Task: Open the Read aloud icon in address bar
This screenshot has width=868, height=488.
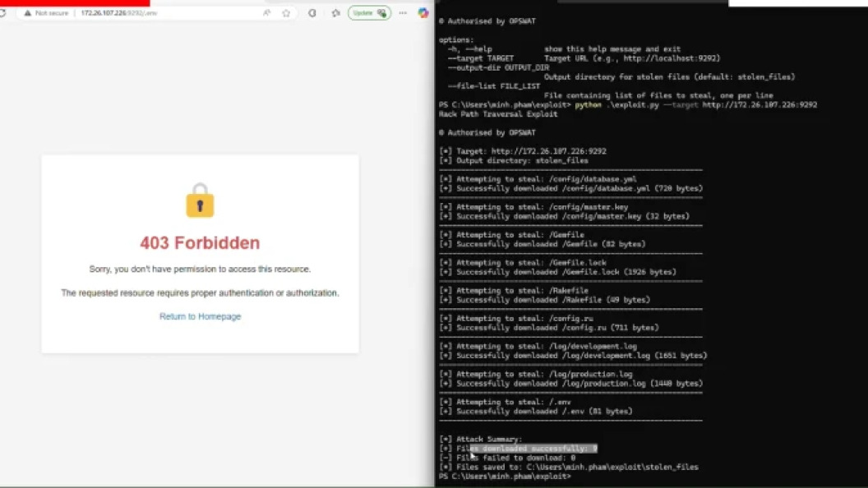Action: tap(267, 13)
